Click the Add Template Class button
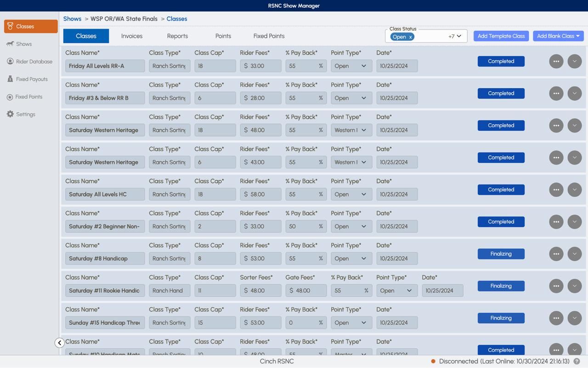588x368 pixels. [x=501, y=36]
